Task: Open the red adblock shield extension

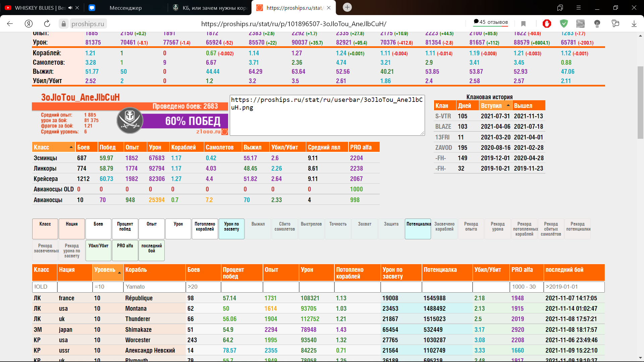Action: pyautogui.click(x=547, y=23)
